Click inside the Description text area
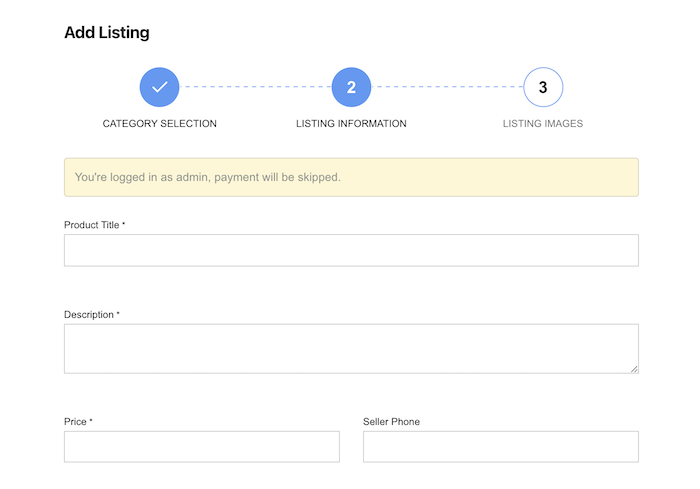700x489 pixels. pos(351,349)
